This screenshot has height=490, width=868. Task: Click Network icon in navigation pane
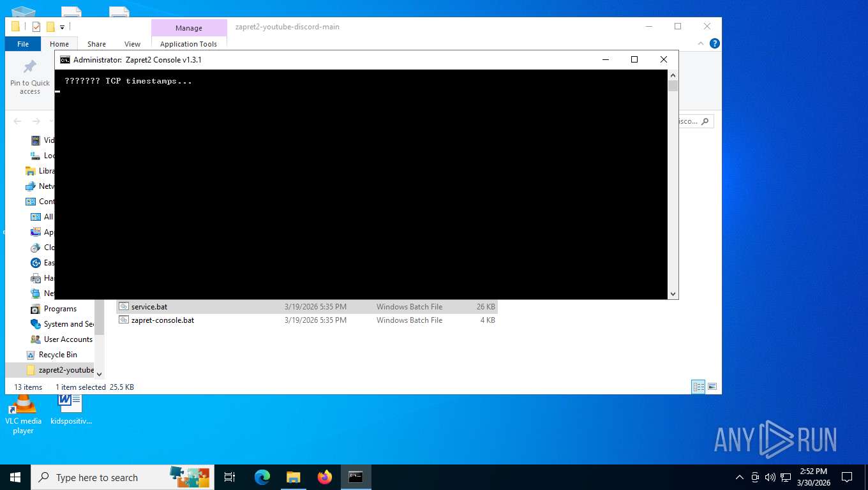point(30,186)
